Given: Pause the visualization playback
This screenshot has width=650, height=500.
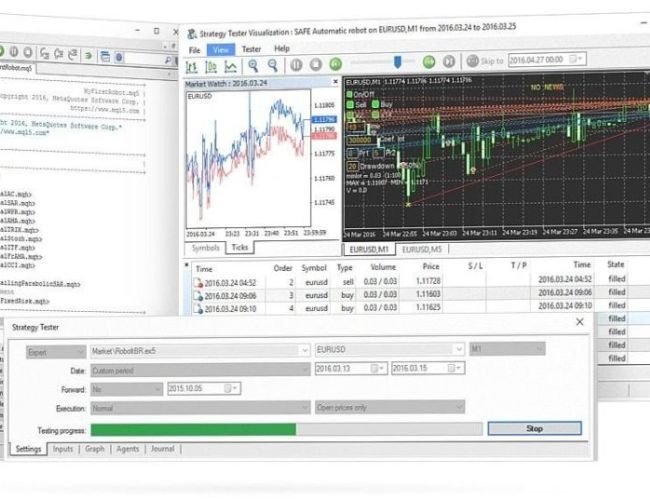Looking at the screenshot, I should [296, 64].
